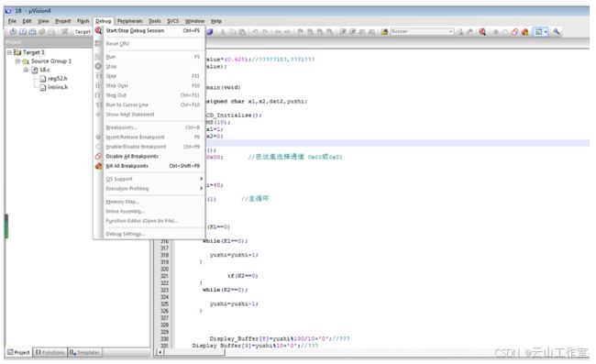Image resolution: width=596 pixels, height=364 pixels.
Task: Open the search text combo box dropdown
Action: coord(451,31)
